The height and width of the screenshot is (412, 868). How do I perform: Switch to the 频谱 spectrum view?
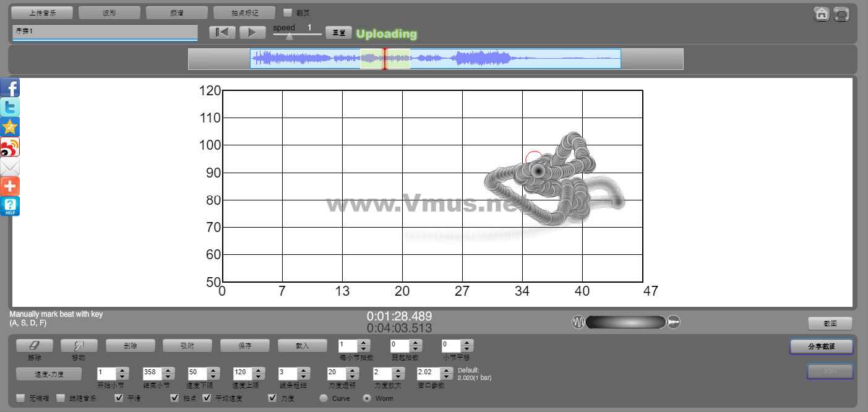pos(176,12)
